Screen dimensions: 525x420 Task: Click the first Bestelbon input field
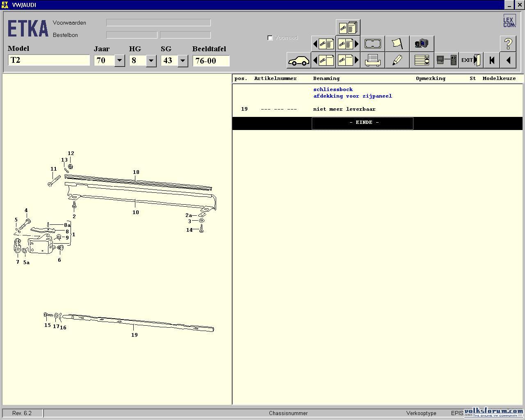click(x=132, y=35)
